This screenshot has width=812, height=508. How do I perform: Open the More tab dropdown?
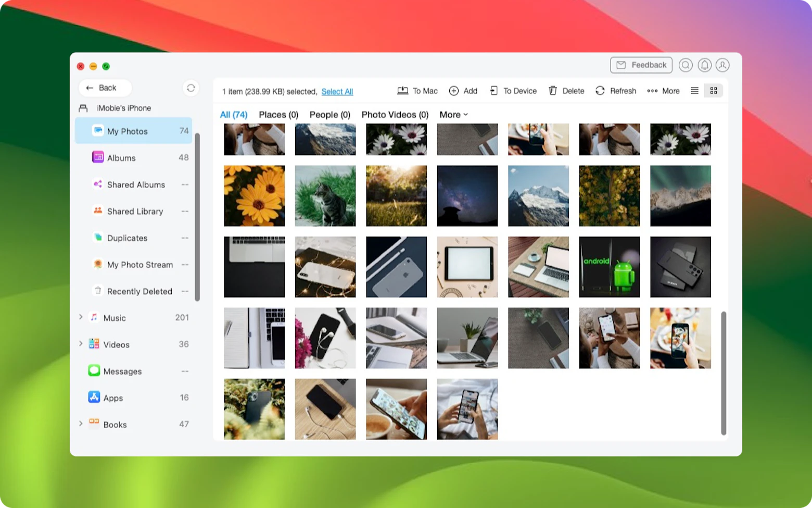click(x=452, y=115)
